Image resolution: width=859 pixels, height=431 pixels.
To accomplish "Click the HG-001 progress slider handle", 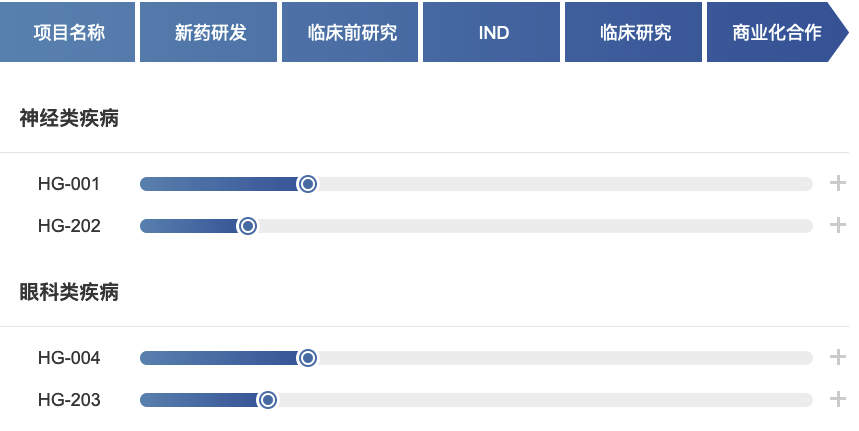I will [308, 184].
